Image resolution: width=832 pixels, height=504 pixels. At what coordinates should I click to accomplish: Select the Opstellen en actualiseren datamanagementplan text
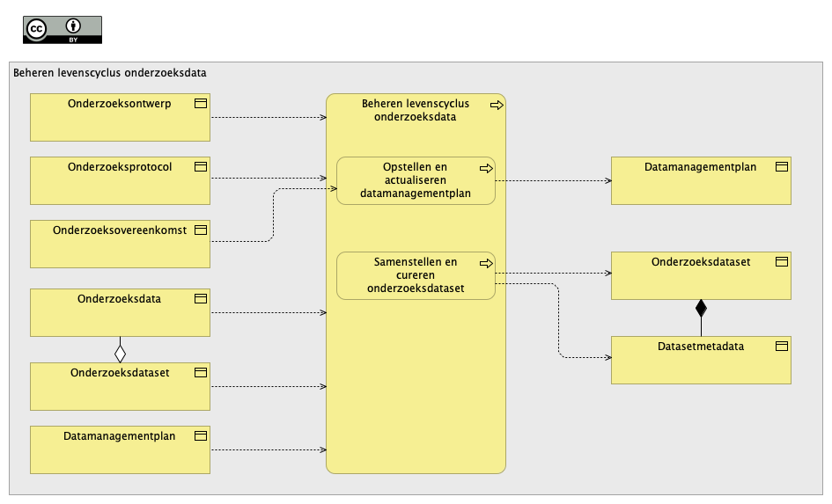[x=416, y=180]
